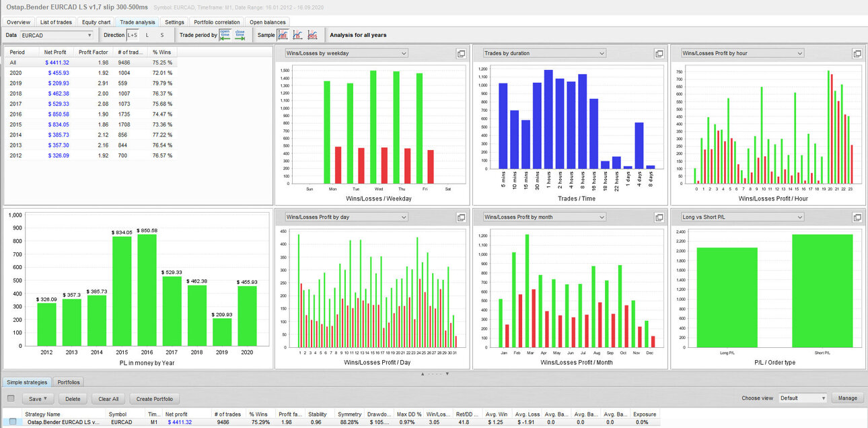Switch to the Overview tab

[18, 22]
